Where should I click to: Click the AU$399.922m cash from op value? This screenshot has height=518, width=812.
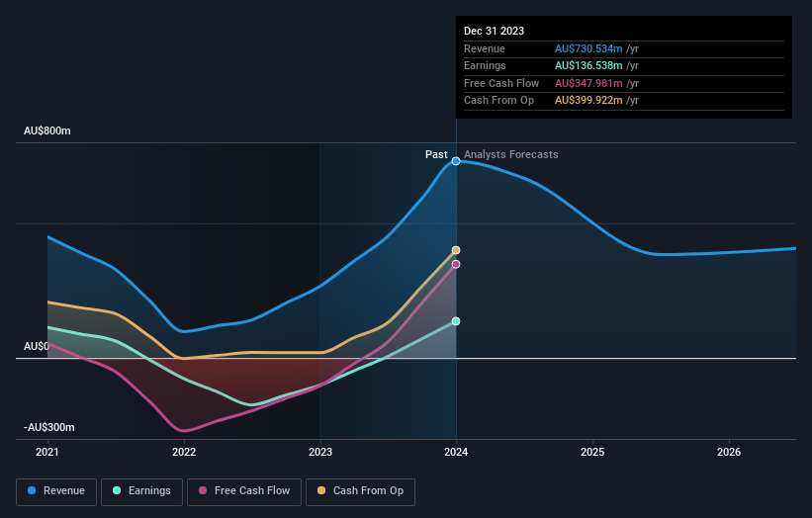(x=588, y=101)
